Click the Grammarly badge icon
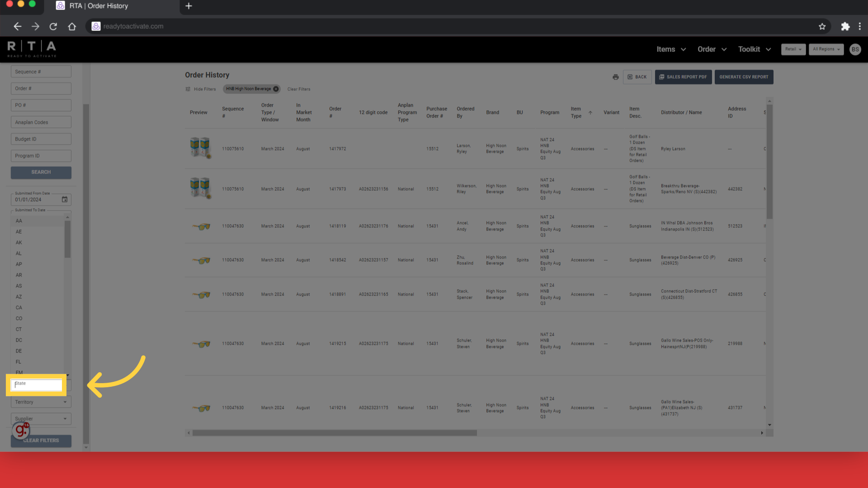868x488 pixels. tap(21, 430)
